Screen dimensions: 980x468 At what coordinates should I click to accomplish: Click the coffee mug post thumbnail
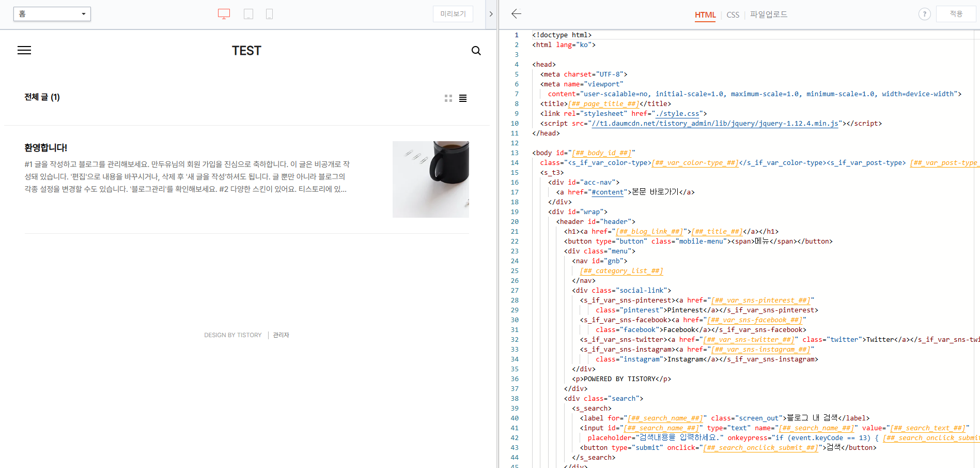click(x=431, y=179)
